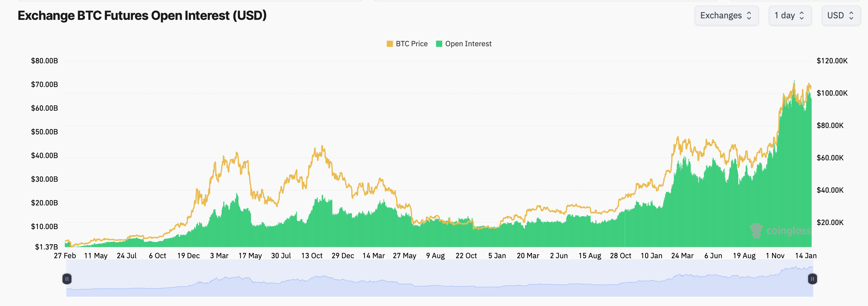
Task: Open the 1 day interval dropdown
Action: coord(790,16)
